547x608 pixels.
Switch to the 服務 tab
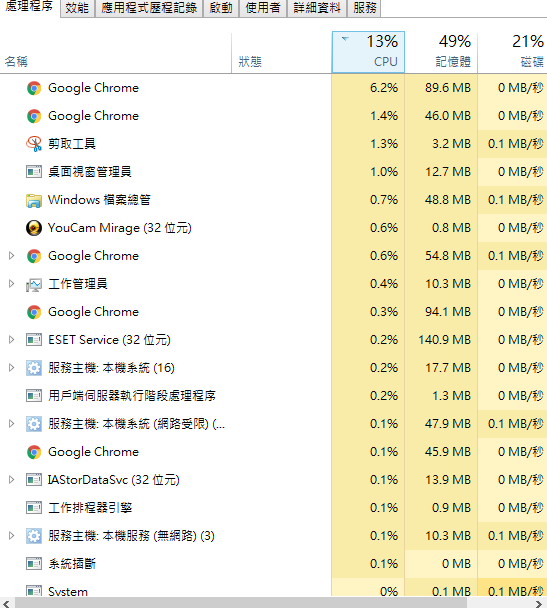364,8
